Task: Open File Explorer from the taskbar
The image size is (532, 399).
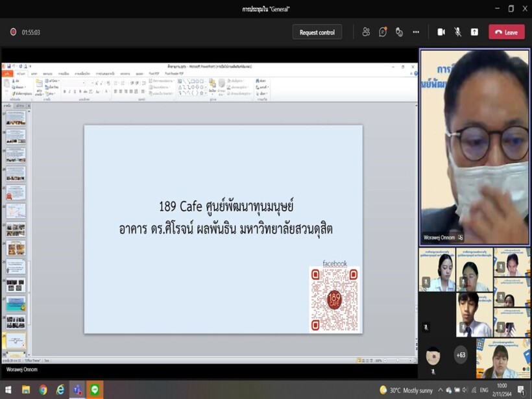Action: pyautogui.click(x=26, y=389)
